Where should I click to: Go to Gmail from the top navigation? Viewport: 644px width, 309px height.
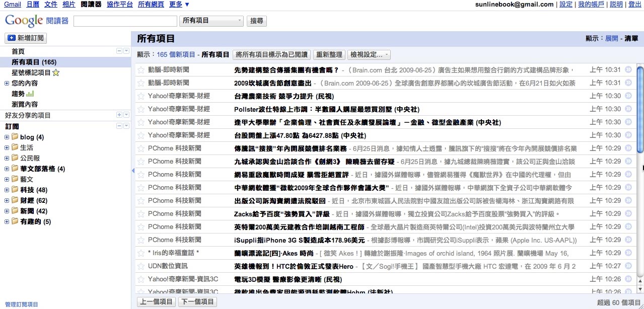pos(13,4)
